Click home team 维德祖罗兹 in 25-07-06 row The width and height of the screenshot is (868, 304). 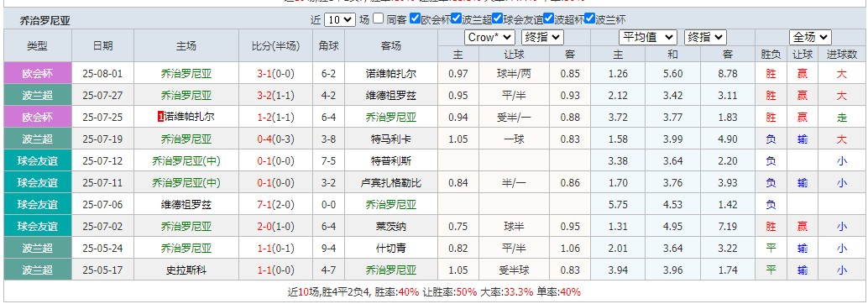pos(186,204)
